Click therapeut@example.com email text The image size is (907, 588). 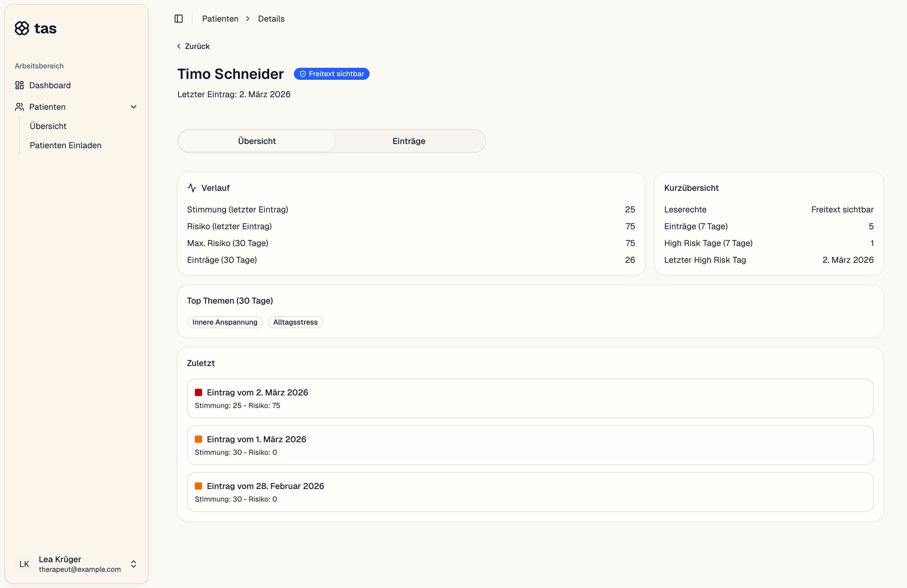click(80, 569)
